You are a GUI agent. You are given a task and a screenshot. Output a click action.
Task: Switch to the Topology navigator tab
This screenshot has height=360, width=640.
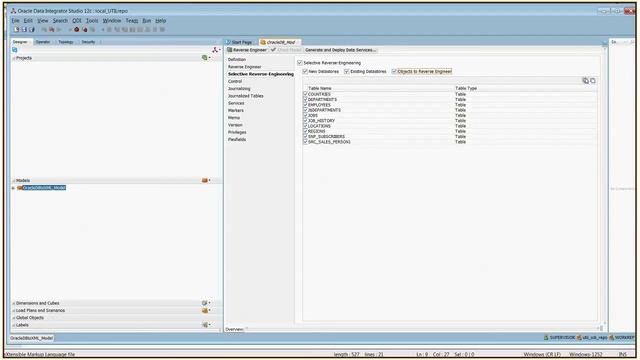click(x=66, y=42)
